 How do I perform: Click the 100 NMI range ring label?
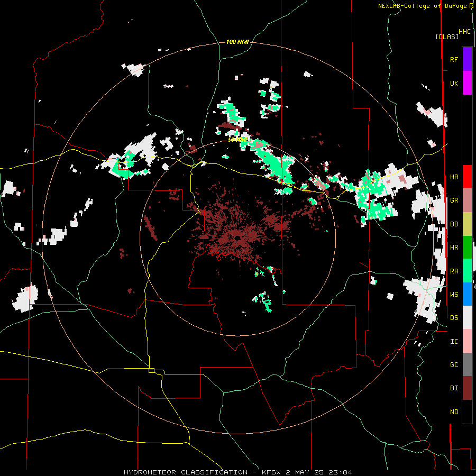tap(237, 42)
